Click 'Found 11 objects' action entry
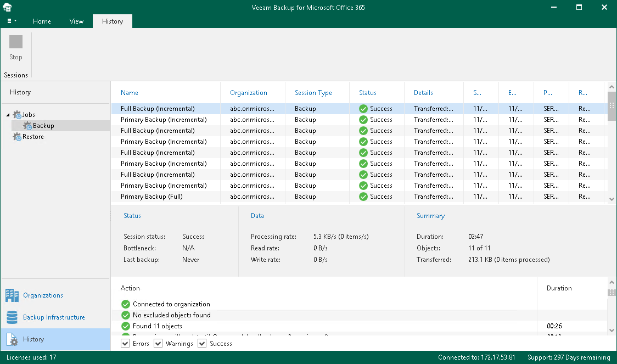Screen dimensions: 617x364 click(158, 326)
